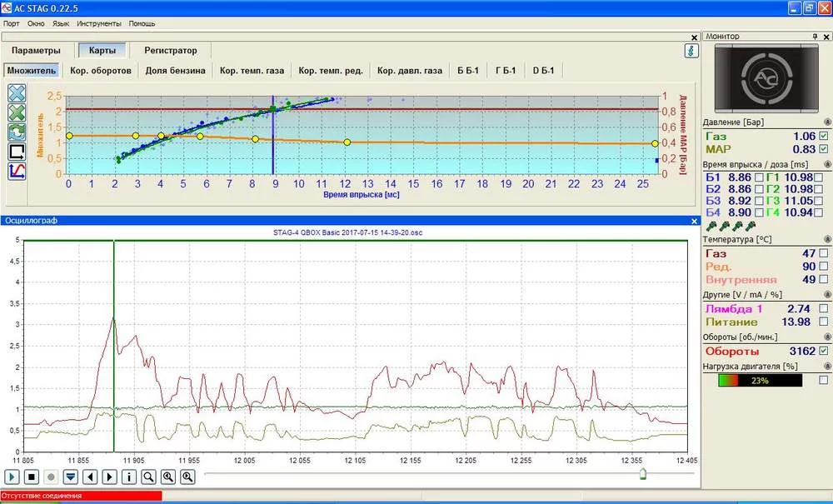Open oscilloscope info with the i button

point(129,477)
